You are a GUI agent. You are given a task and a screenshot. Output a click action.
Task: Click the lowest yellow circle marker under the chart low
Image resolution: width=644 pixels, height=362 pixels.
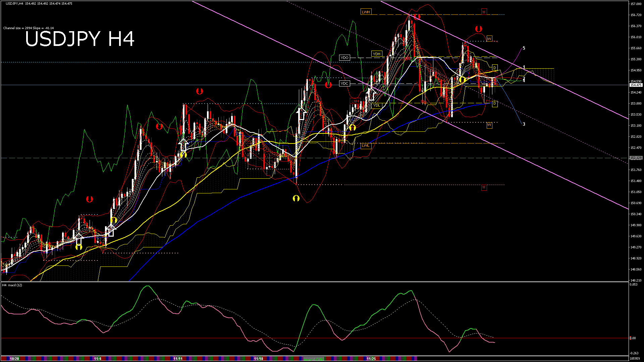click(296, 198)
